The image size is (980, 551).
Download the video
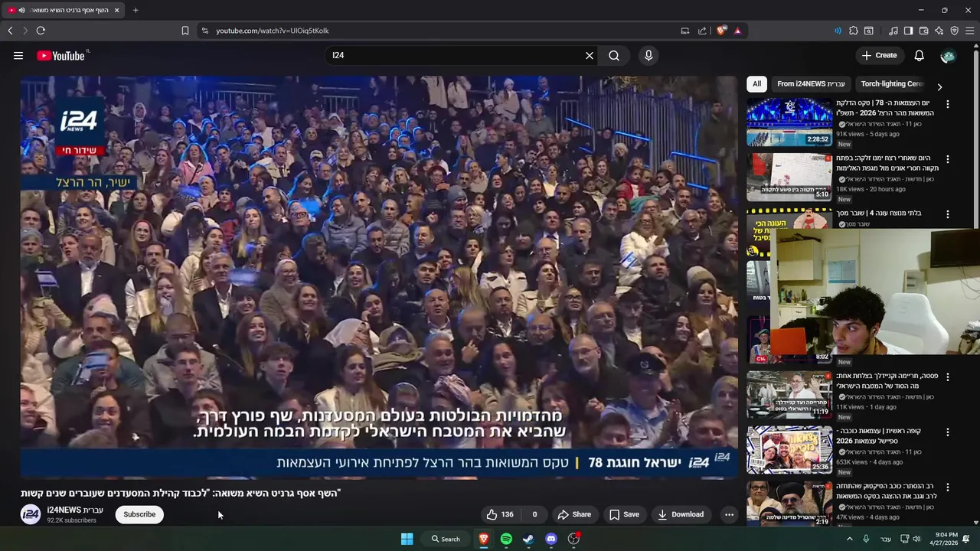click(681, 514)
